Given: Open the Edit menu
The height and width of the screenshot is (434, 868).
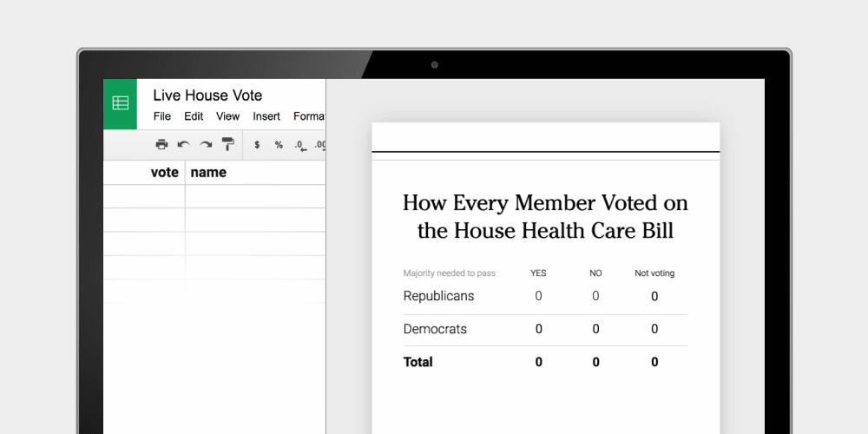Looking at the screenshot, I should click(x=194, y=116).
